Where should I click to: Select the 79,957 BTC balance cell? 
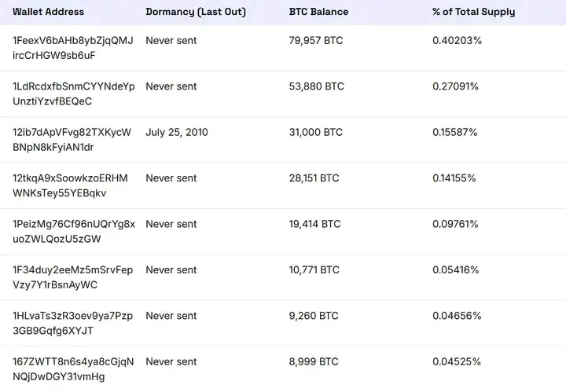(x=316, y=40)
